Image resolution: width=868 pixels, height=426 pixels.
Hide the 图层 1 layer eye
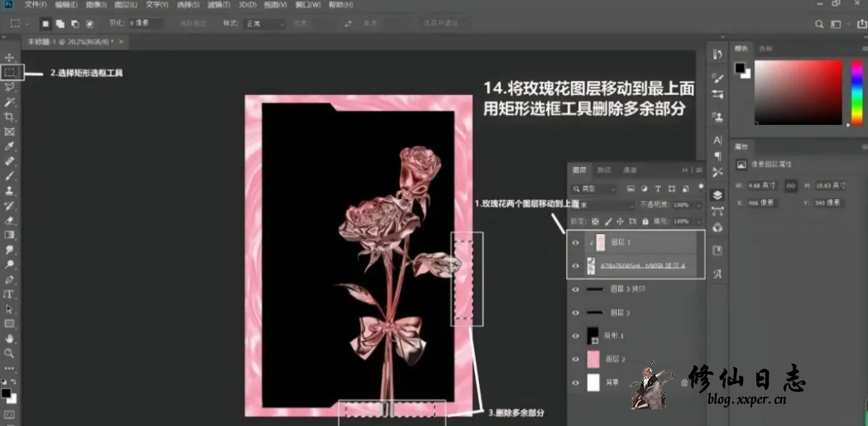pos(576,243)
